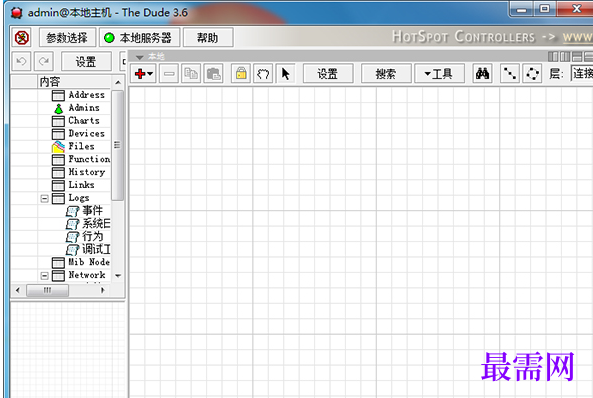This screenshot has width=593, height=398.
Task: Select Network tree item
Action: coord(87,275)
